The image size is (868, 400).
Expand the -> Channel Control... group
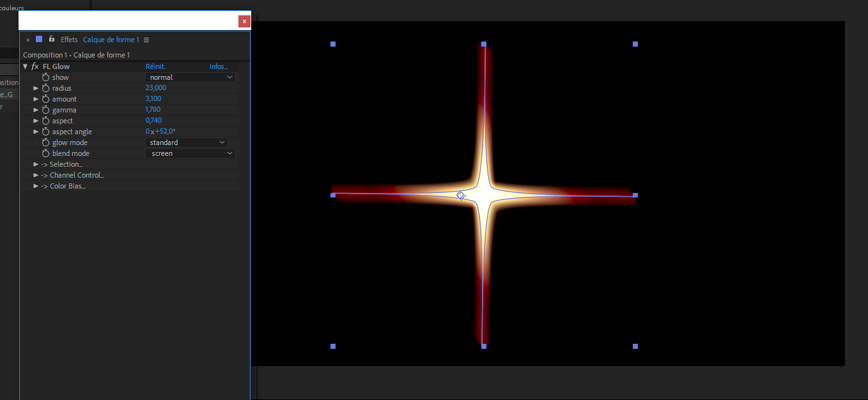(36, 175)
